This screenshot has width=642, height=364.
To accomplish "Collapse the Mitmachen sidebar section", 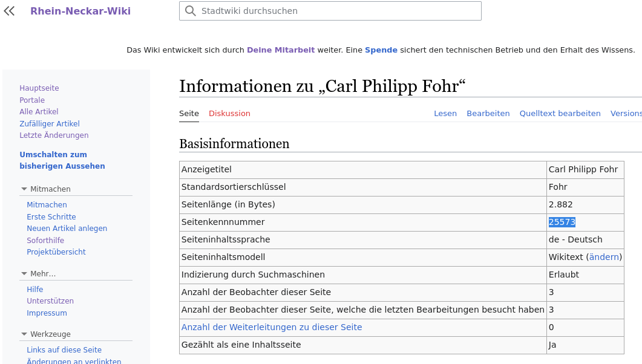I will [24, 189].
